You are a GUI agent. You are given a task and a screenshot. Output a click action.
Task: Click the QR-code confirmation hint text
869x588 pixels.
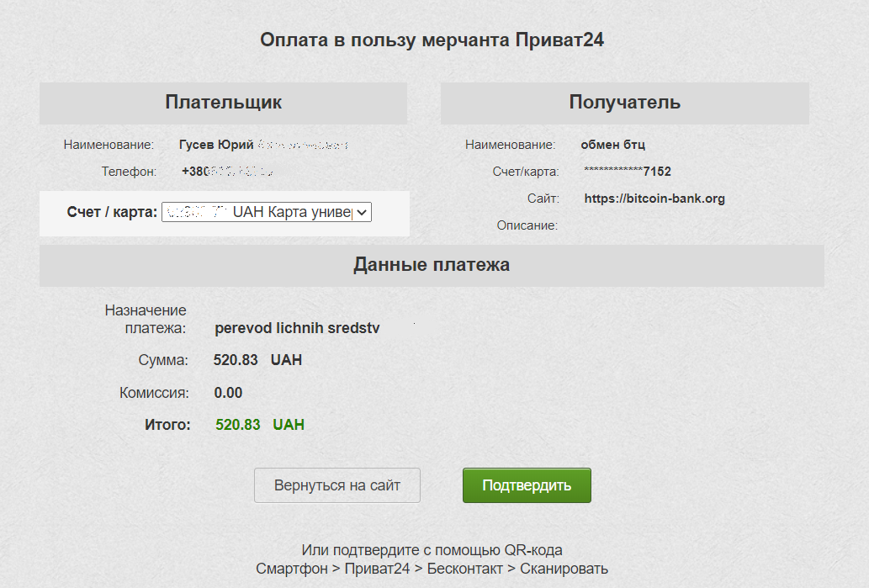(432, 550)
